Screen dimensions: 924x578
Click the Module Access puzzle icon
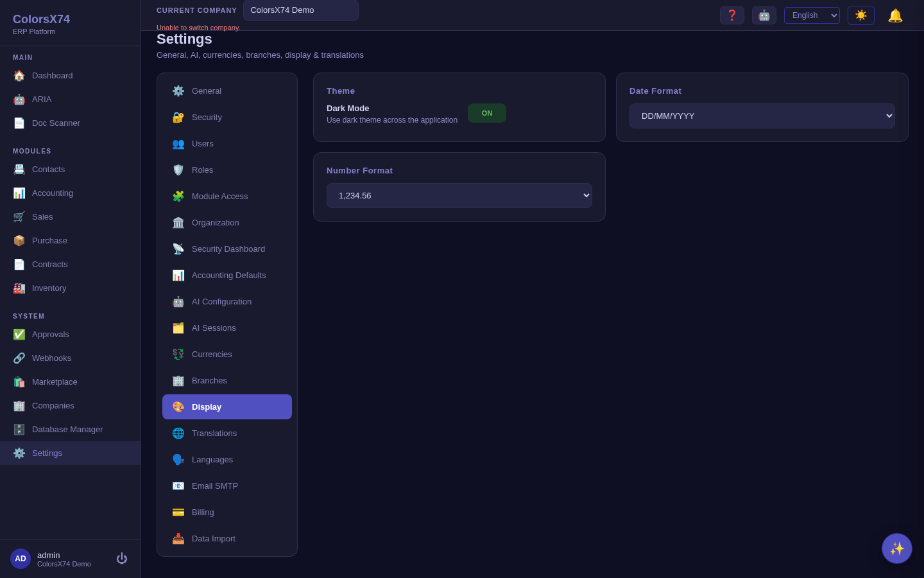(178, 197)
